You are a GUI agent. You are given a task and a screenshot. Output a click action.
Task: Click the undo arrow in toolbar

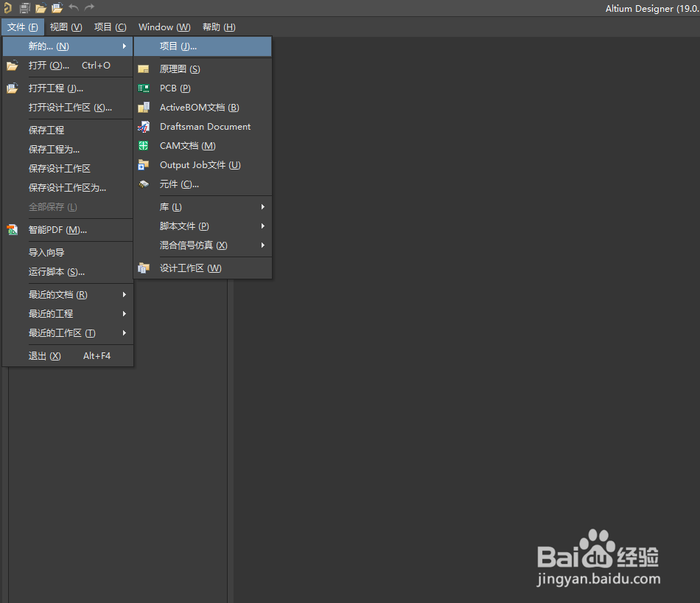coord(74,7)
